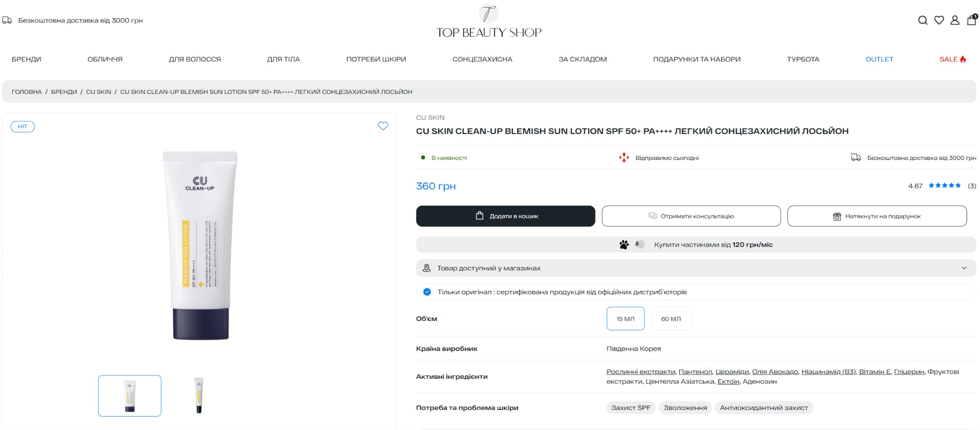Click 'Купити частинами від 120 грн/міс' bar
This screenshot has height=430, width=980.
pos(696,245)
